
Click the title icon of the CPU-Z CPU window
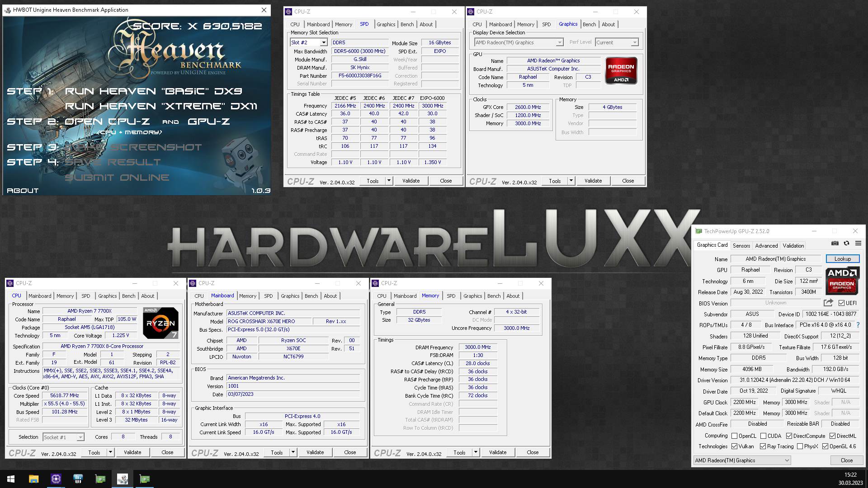point(10,283)
